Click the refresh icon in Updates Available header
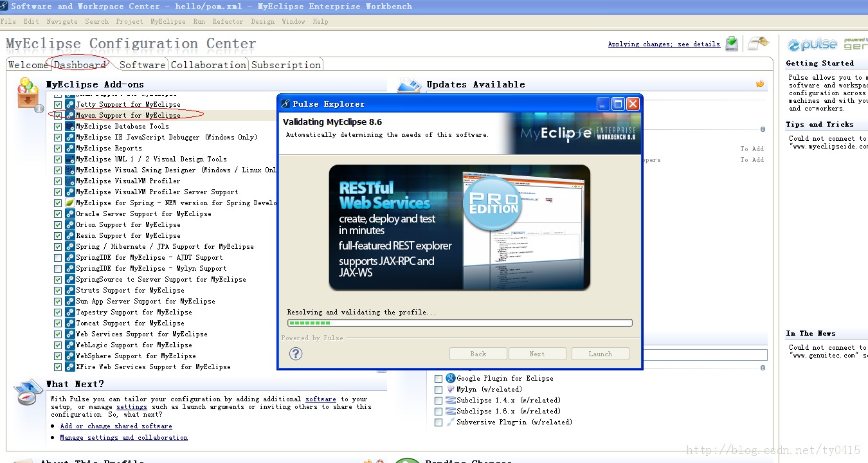This screenshot has height=463, width=868. coord(760,84)
